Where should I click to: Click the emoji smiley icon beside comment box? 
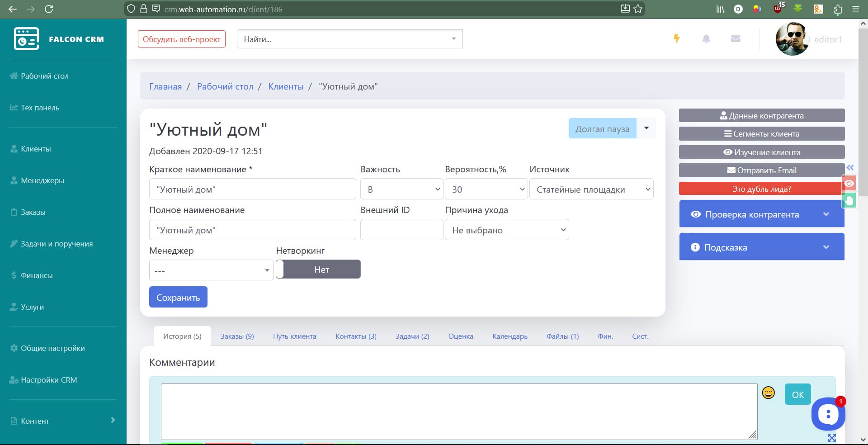(x=768, y=393)
